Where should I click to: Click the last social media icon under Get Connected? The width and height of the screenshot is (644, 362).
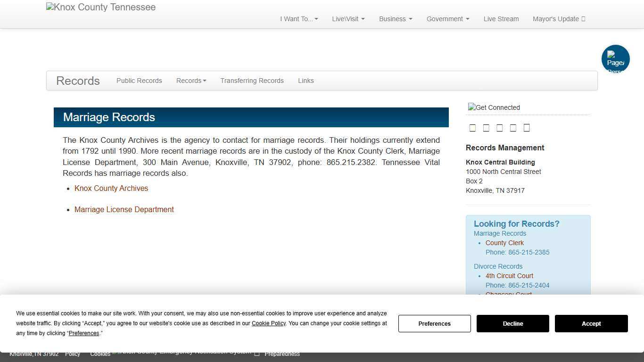click(x=527, y=128)
